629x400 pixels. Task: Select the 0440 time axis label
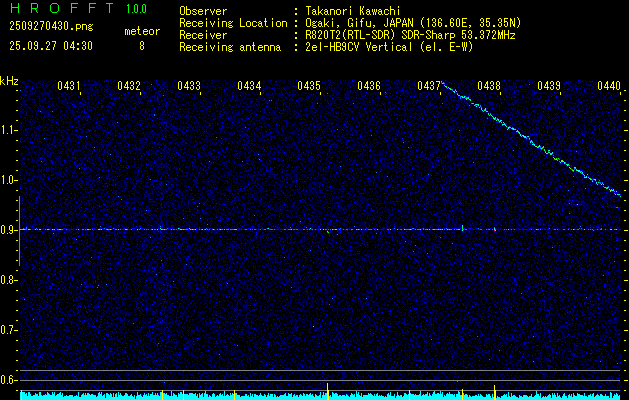609,85
